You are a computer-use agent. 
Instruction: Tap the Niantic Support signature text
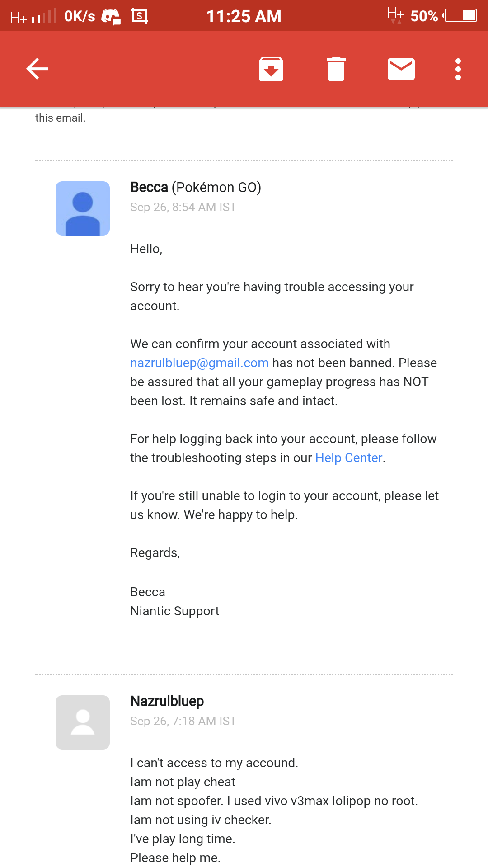174,611
